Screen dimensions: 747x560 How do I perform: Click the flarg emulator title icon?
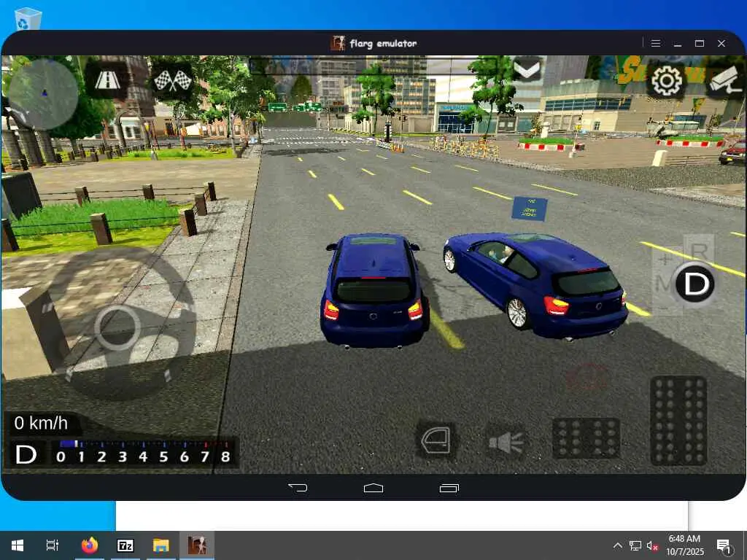tap(338, 43)
